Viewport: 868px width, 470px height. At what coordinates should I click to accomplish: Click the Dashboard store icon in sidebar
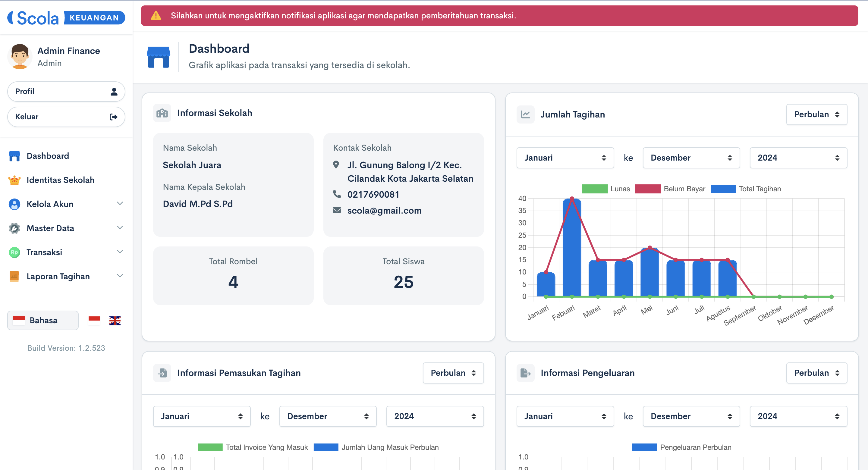pyautogui.click(x=14, y=156)
